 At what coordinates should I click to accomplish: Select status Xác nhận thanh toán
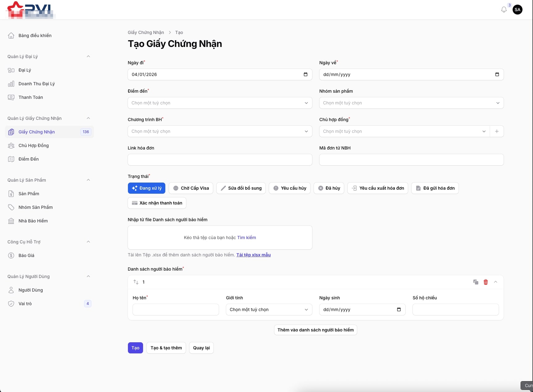click(157, 203)
